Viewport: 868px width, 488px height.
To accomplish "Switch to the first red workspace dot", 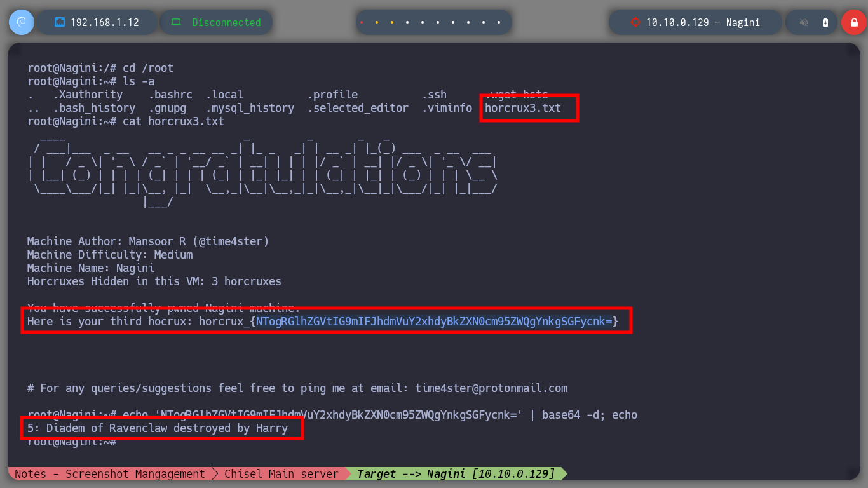I will [362, 22].
